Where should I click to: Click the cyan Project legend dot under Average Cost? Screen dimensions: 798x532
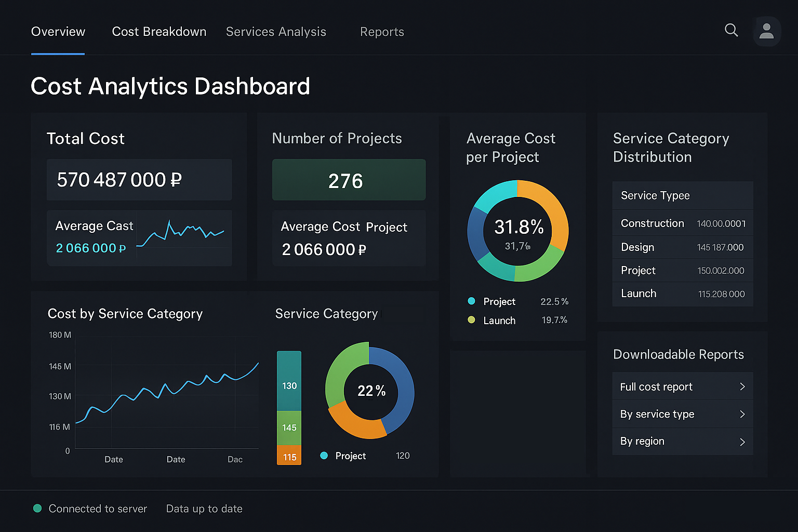coord(471,301)
